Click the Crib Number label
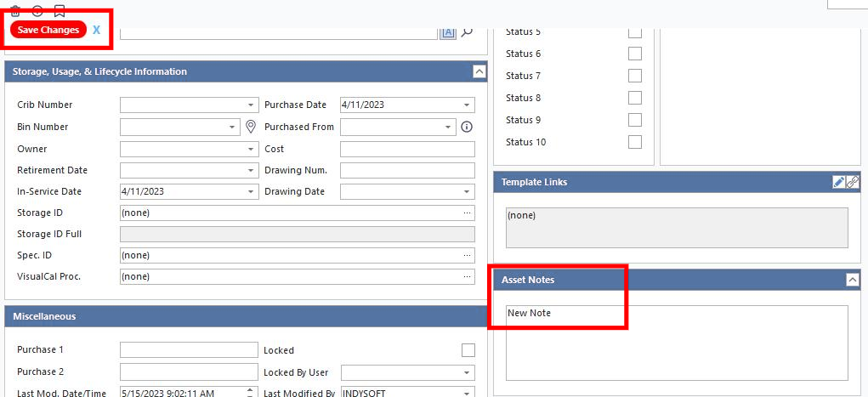 [x=45, y=105]
